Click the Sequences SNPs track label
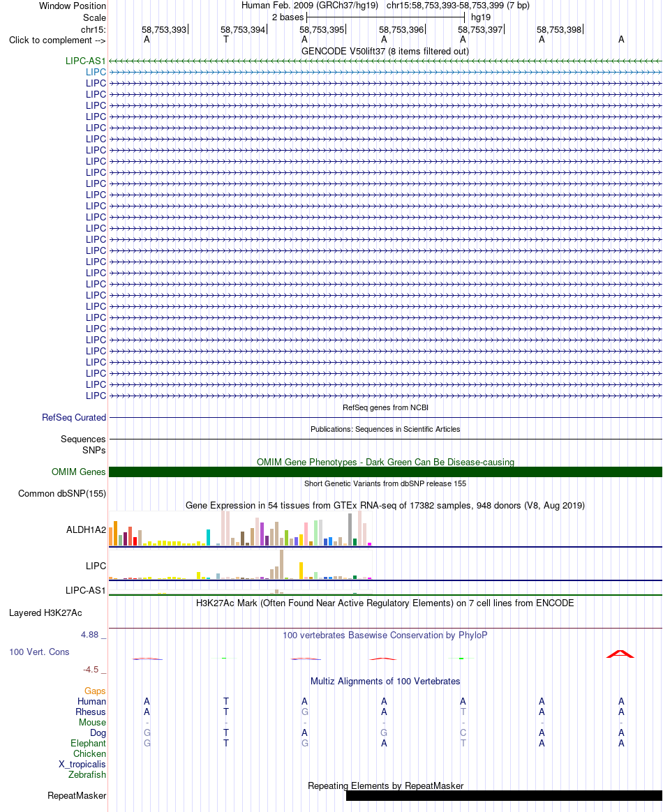Viewport: 663px width, 812px height. (x=83, y=444)
